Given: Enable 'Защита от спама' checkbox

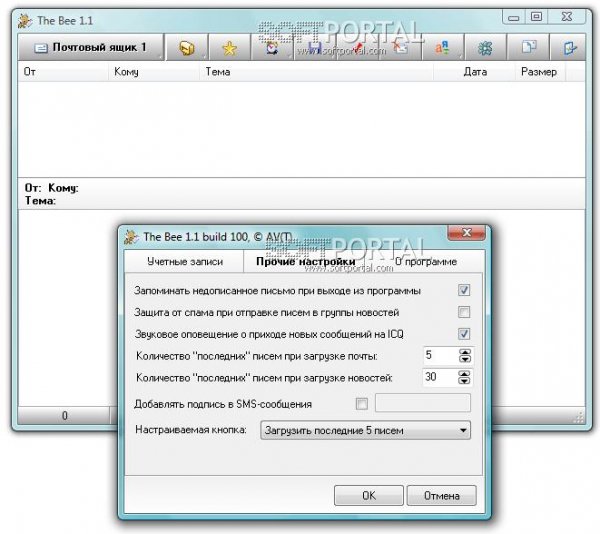Looking at the screenshot, I should 464,312.
